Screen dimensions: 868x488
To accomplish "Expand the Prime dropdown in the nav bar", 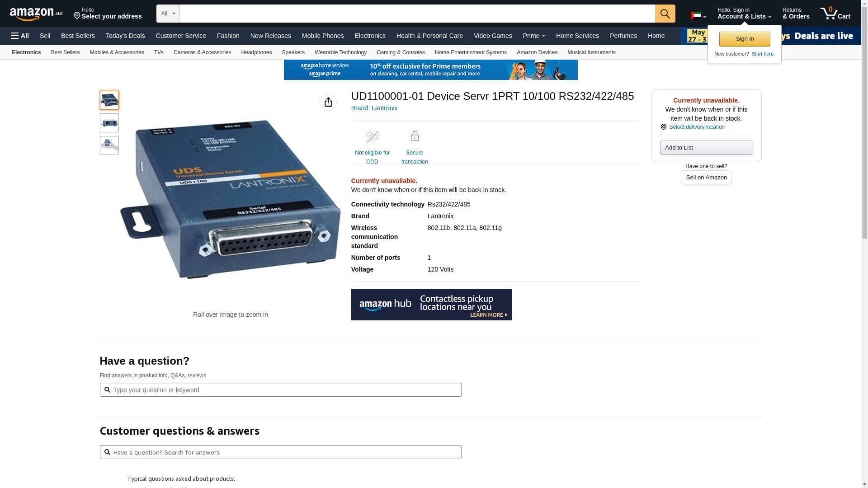I will click(x=533, y=36).
